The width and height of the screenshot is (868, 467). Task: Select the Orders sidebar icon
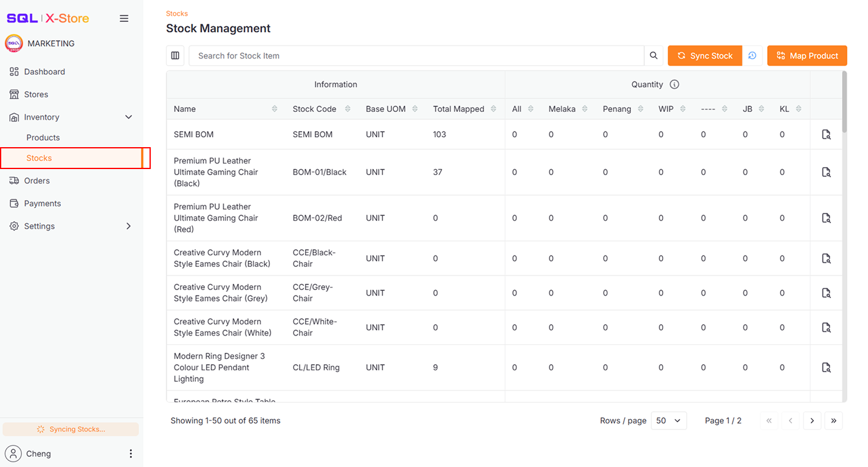coord(14,181)
